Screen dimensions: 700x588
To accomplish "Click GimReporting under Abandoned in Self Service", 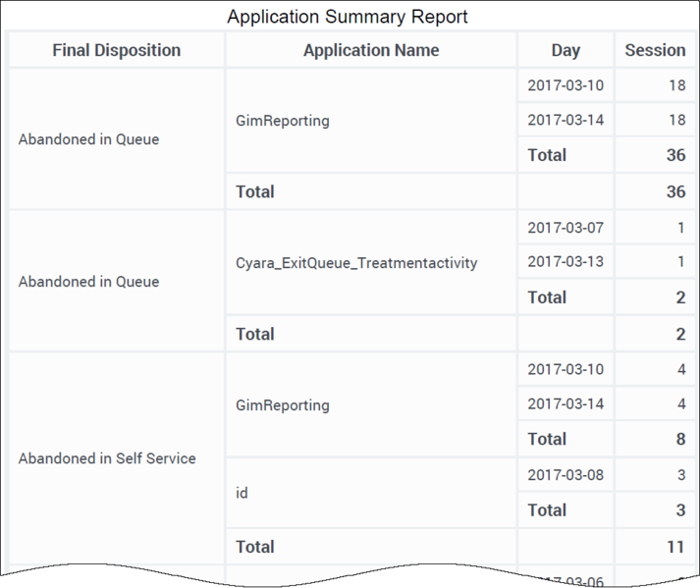I will (283, 405).
